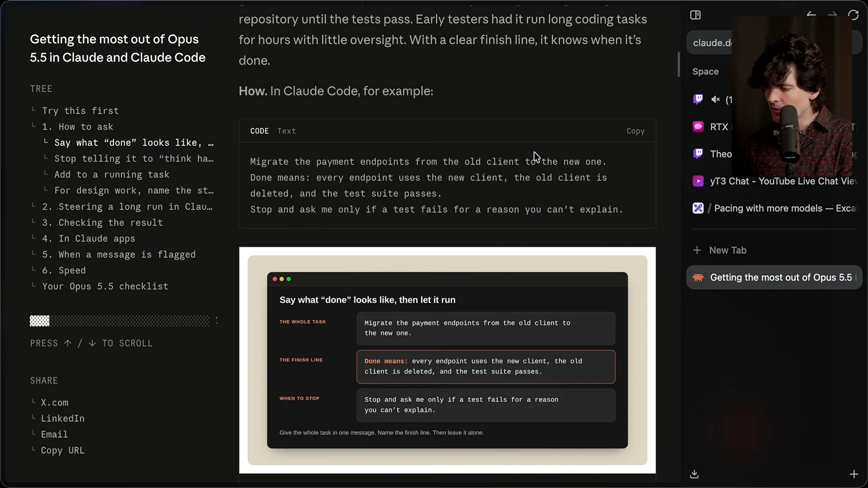This screenshot has height=488, width=868.
Task: Copy the code block with Copy button
Action: pyautogui.click(x=635, y=131)
